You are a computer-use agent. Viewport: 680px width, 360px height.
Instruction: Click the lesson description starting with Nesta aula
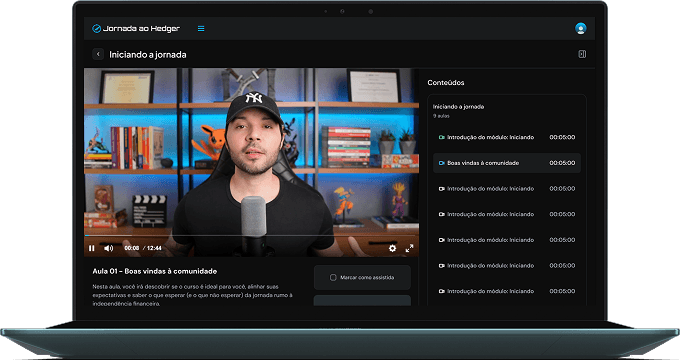[x=192, y=295]
